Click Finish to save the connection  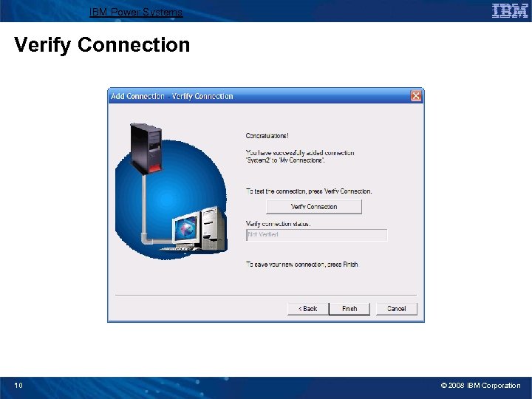point(349,309)
